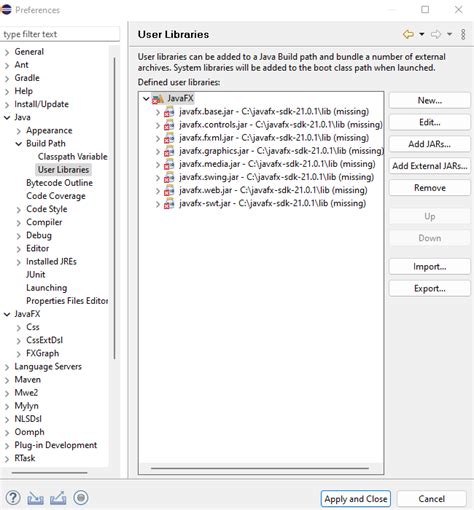Select the Plug-in Development category
The width and height of the screenshot is (474, 510).
[x=56, y=445]
